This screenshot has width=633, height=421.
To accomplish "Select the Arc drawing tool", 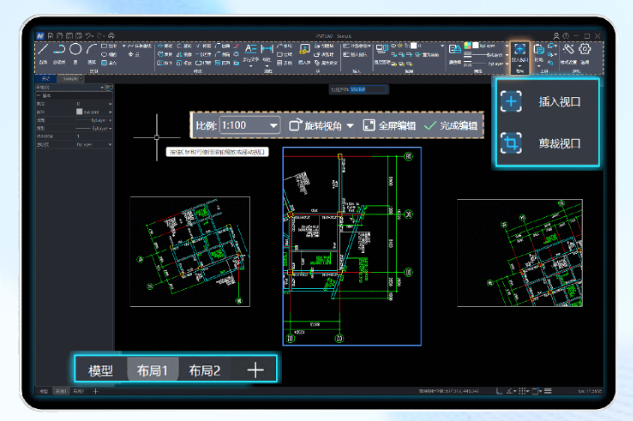I will coord(91,48).
